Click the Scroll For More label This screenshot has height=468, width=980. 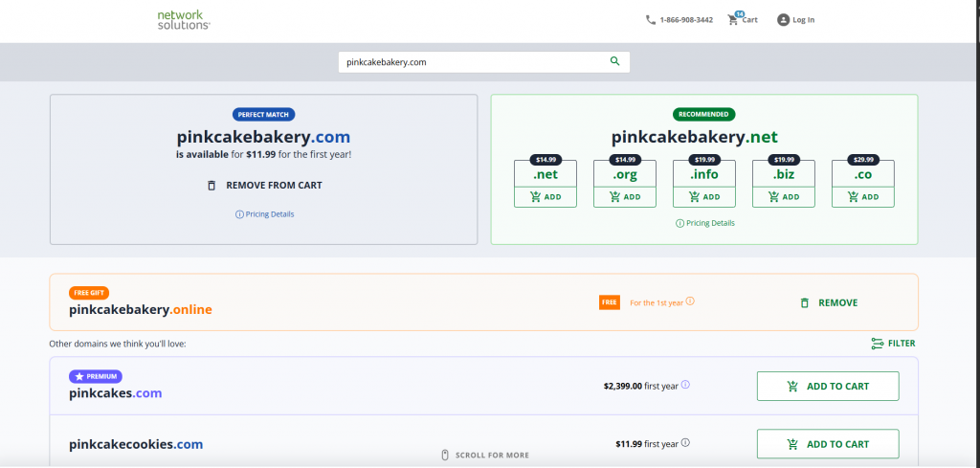tap(493, 456)
